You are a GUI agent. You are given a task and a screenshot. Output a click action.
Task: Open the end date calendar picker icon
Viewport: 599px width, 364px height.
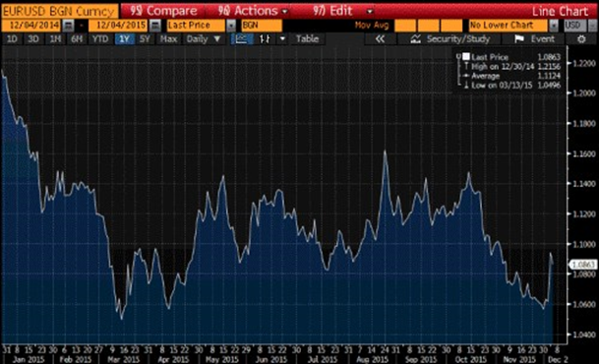click(x=154, y=26)
